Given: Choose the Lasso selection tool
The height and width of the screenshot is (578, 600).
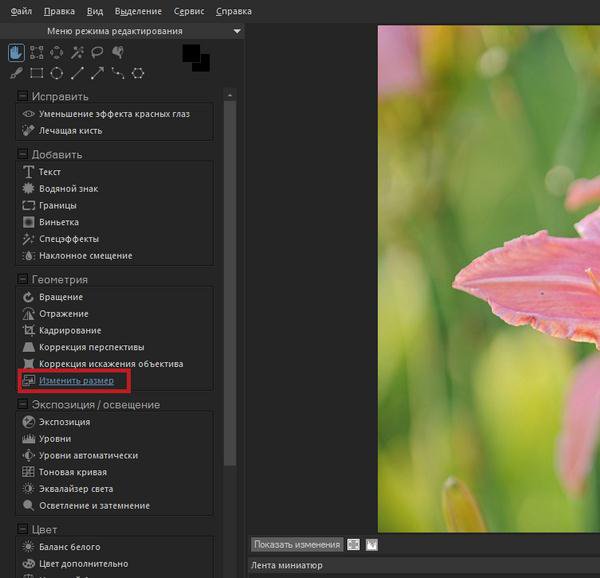Looking at the screenshot, I should (x=98, y=52).
